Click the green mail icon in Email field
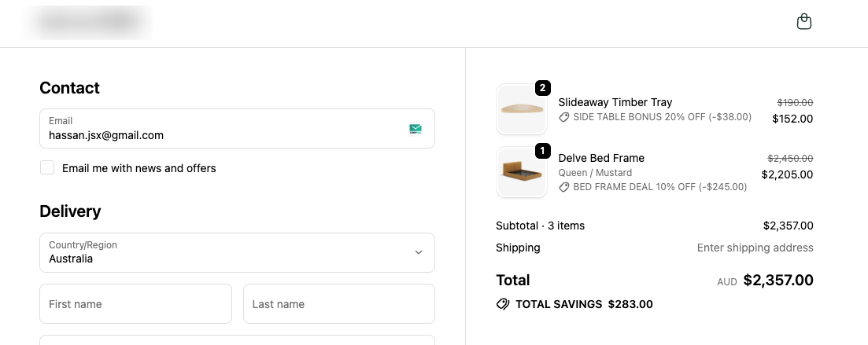Viewport: 868px width, 345px height. point(416,129)
